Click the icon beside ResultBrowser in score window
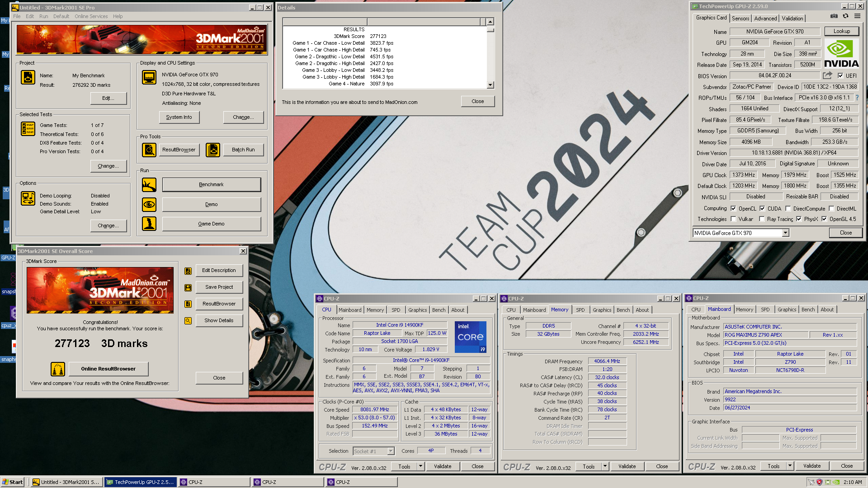Screen dimensions: 868x488 tap(188, 304)
